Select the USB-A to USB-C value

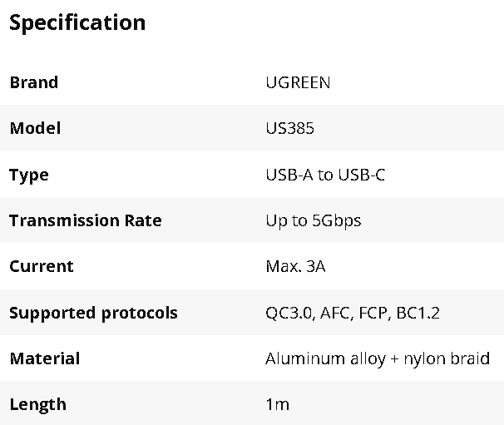(325, 175)
